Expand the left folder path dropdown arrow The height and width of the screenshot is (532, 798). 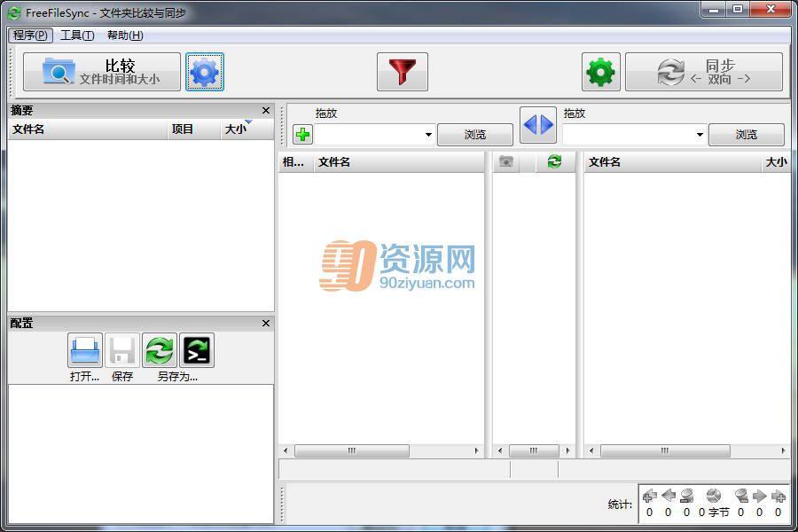click(428, 135)
